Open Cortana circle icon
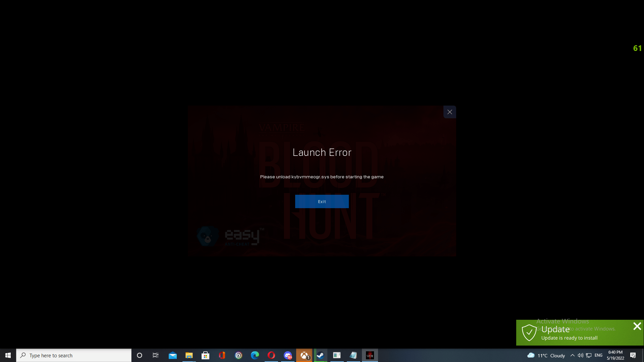644x362 pixels. pos(140,355)
